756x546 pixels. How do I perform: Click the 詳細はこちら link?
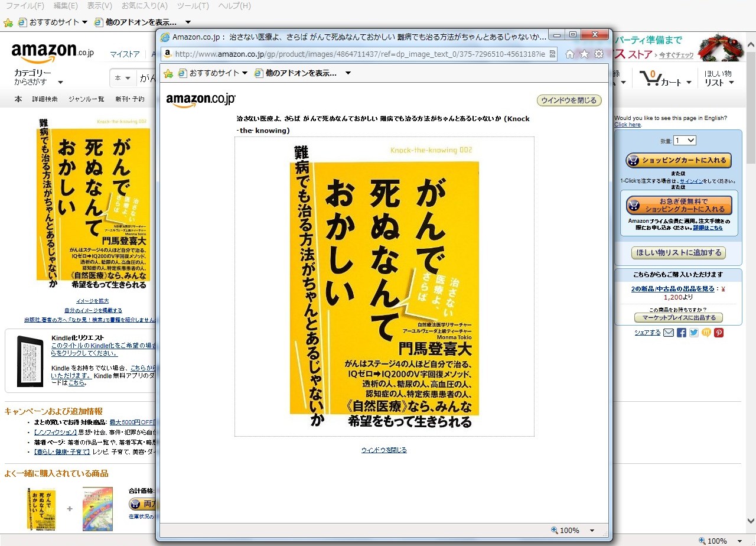point(708,227)
